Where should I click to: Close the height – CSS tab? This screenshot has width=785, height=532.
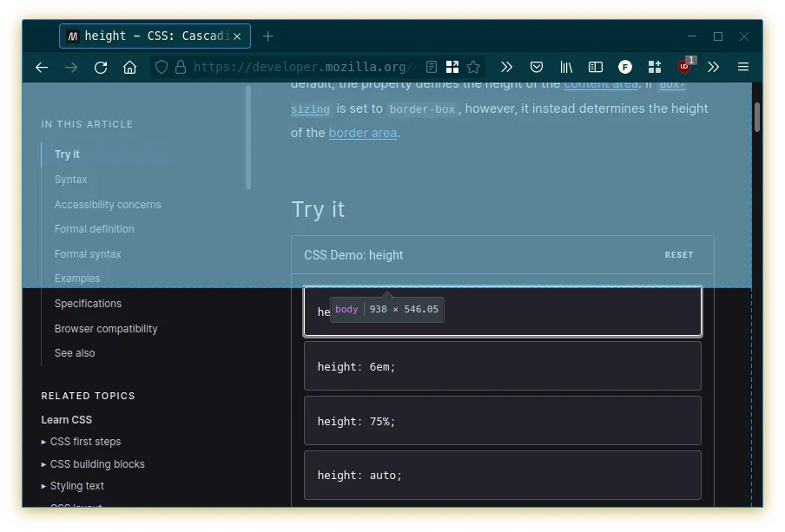point(237,36)
